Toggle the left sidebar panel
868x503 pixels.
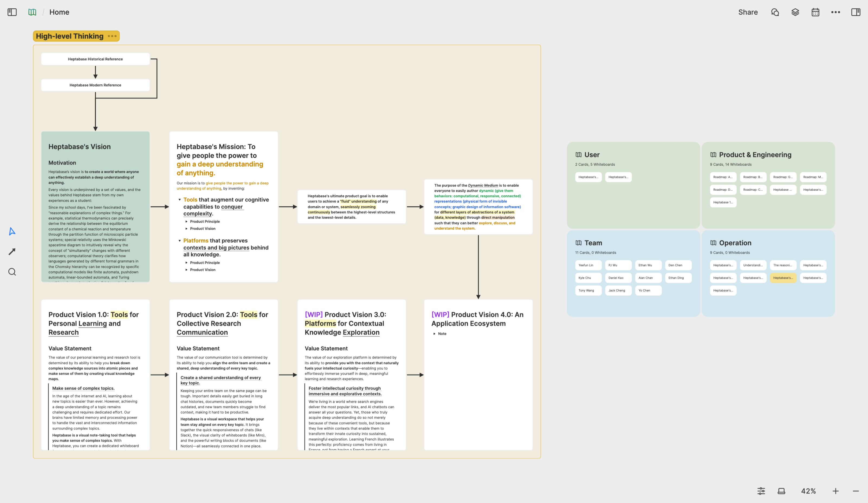pyautogui.click(x=12, y=12)
